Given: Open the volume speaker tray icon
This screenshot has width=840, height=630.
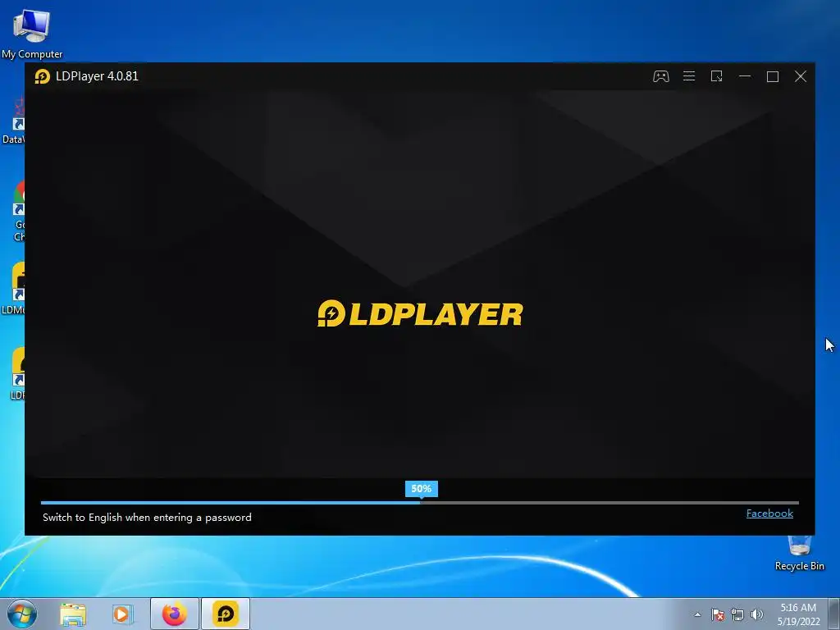Looking at the screenshot, I should click(756, 614).
